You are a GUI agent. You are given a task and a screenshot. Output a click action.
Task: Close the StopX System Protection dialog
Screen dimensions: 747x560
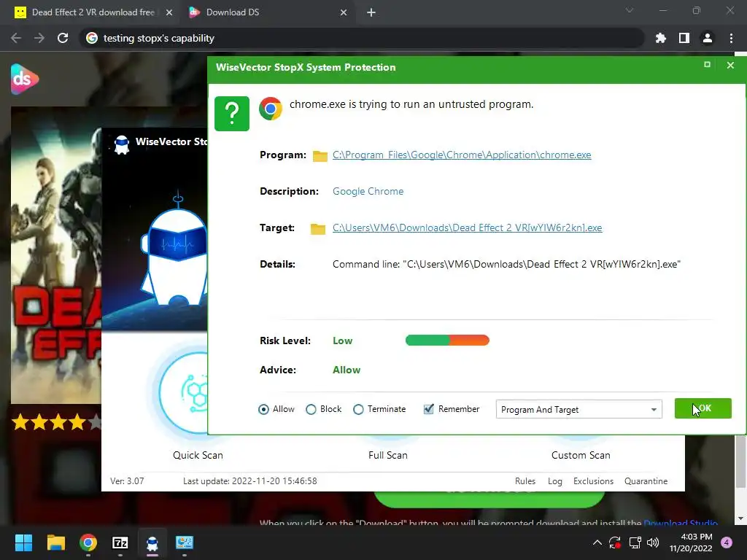click(730, 65)
